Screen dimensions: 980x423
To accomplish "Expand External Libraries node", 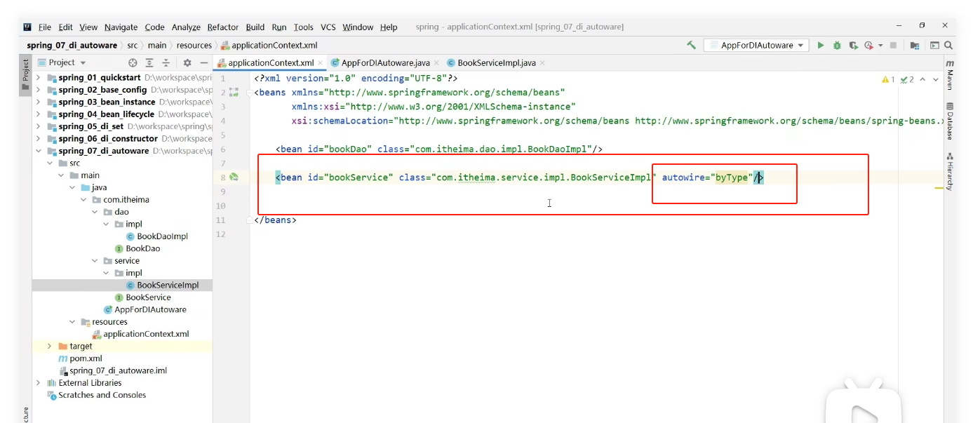I will (x=39, y=383).
